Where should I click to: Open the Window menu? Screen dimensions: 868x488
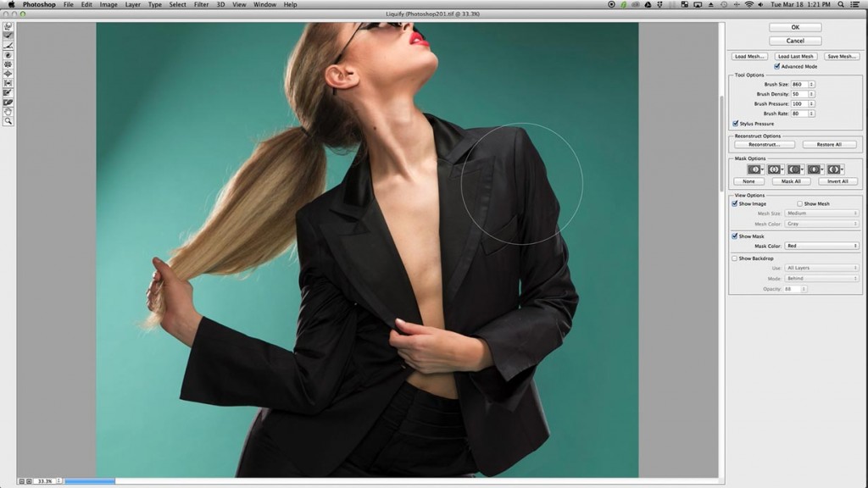click(264, 4)
